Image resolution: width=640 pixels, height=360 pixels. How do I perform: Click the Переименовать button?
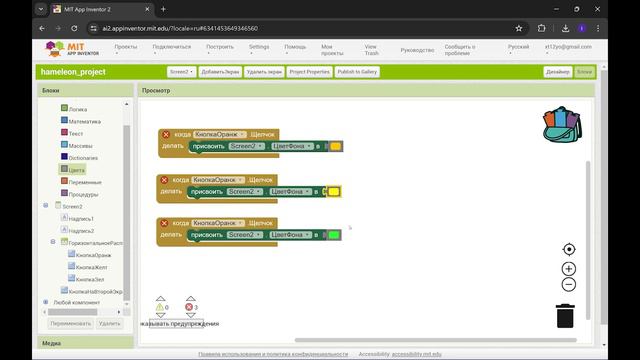pyautogui.click(x=71, y=323)
